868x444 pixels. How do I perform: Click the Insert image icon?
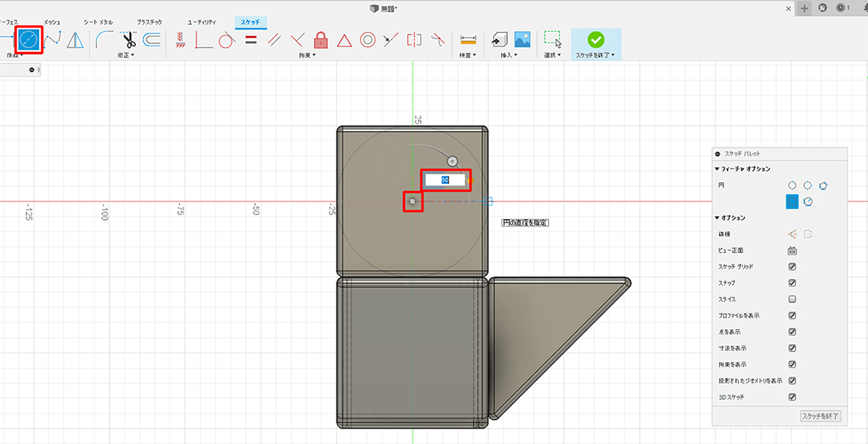[x=522, y=40]
